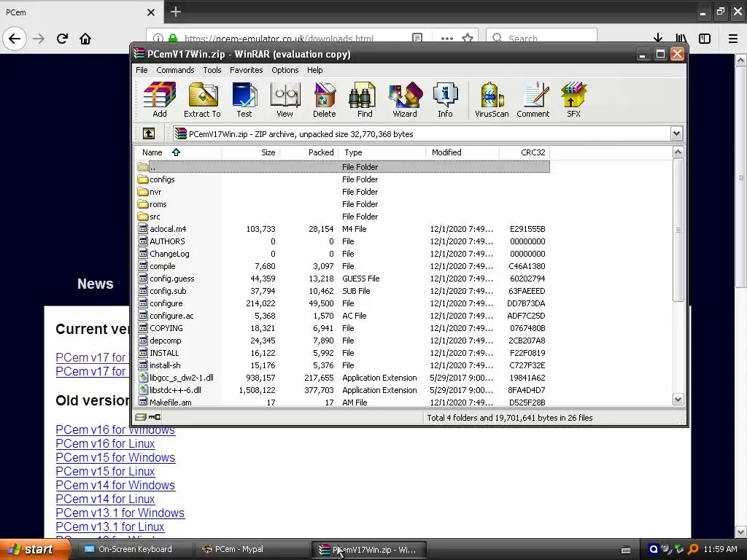Open WinRAR File menu
Image resolution: width=747 pixels, height=560 pixels.
(142, 70)
